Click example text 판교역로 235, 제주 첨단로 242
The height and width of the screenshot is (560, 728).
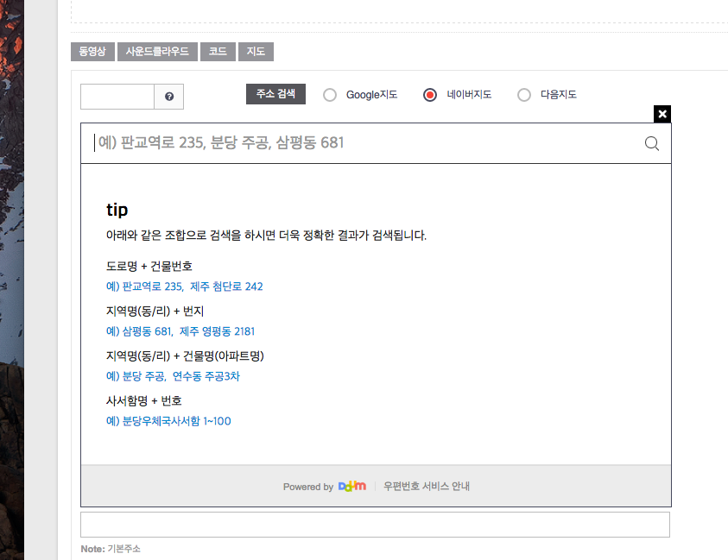coord(184,286)
